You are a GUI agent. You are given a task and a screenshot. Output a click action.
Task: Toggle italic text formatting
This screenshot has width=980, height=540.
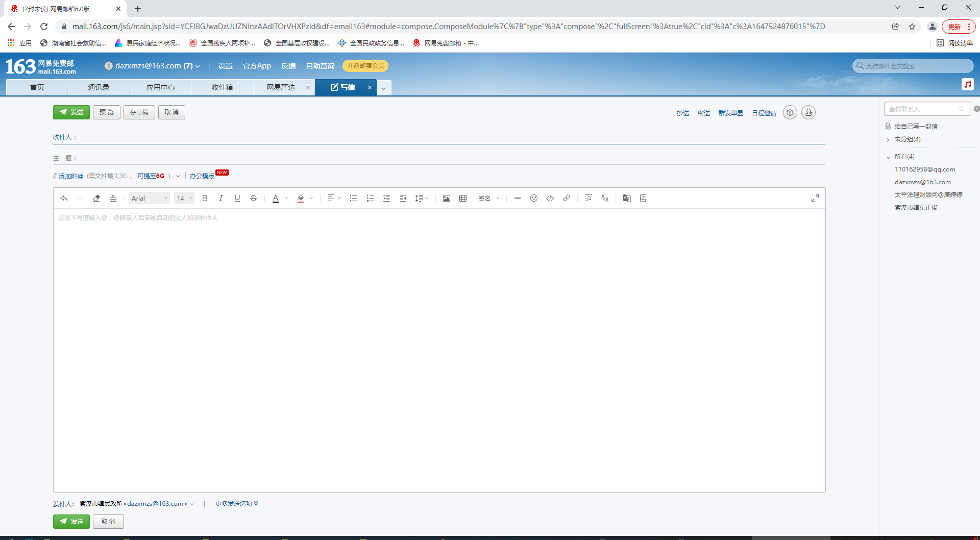click(x=221, y=199)
